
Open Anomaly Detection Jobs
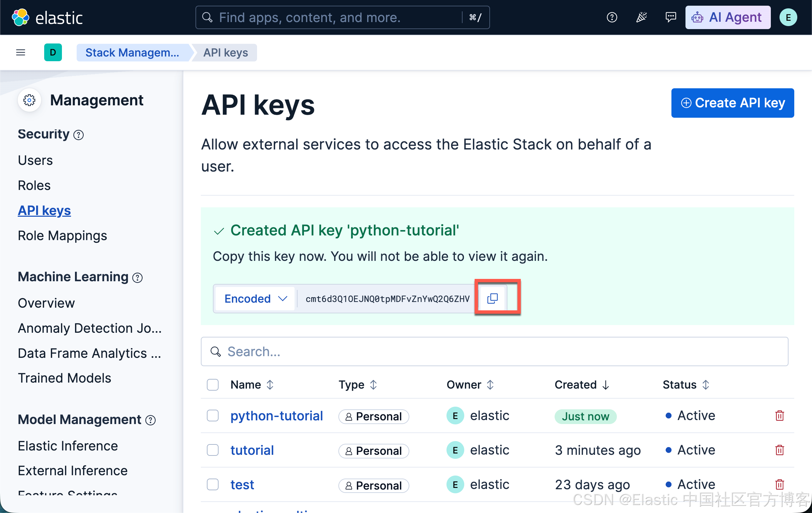(90, 328)
